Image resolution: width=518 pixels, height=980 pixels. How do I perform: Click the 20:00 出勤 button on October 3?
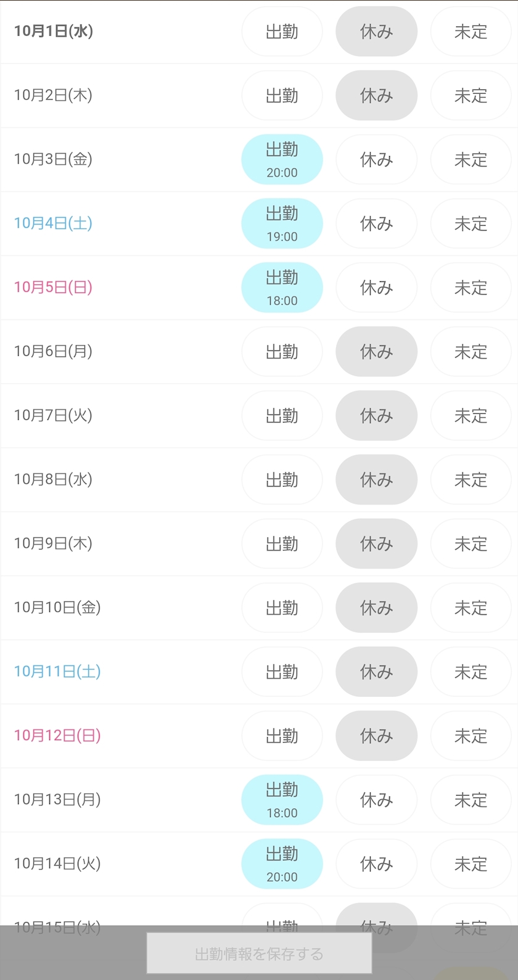tap(282, 160)
